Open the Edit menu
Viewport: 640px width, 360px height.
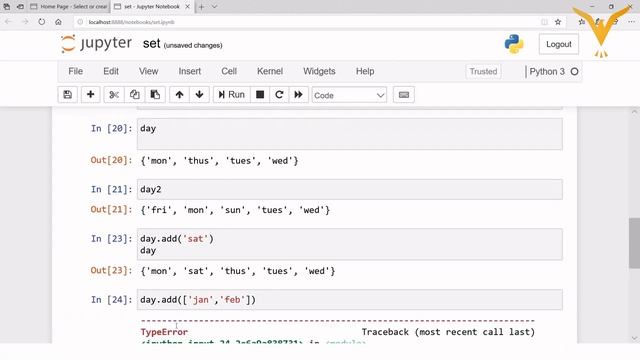111,71
